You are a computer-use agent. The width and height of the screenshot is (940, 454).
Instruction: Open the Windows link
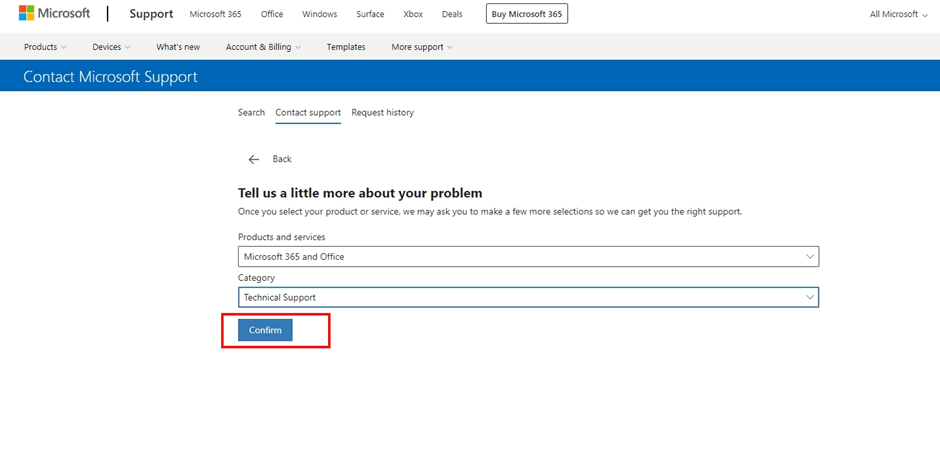coord(320,14)
